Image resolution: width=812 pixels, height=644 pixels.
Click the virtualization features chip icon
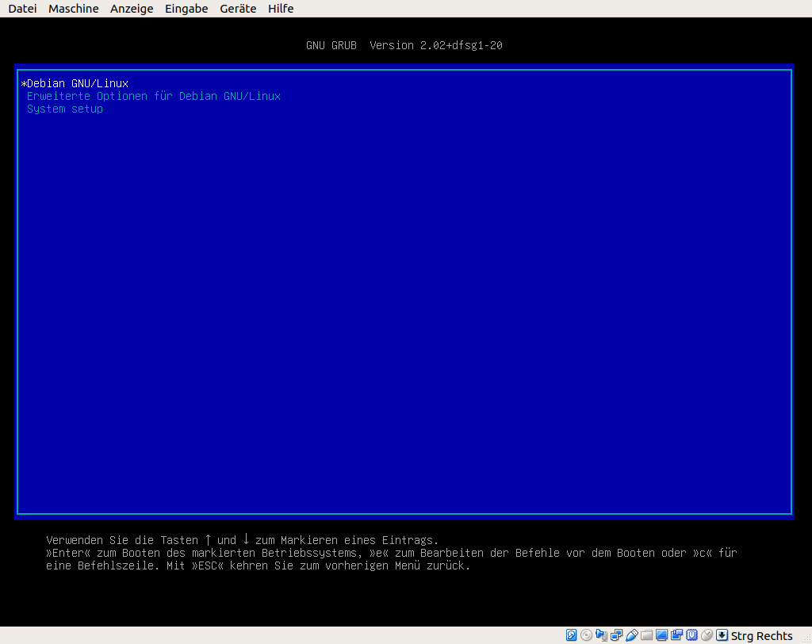(691, 635)
